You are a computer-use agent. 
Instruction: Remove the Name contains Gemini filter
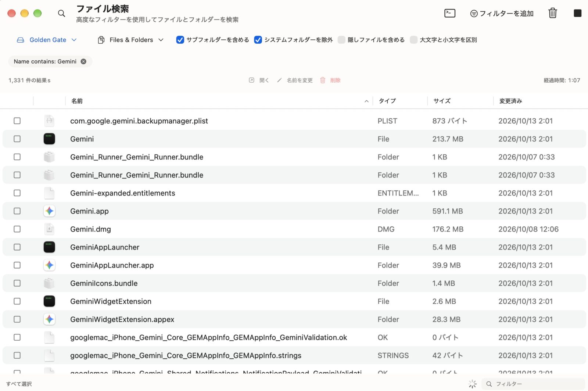pos(84,61)
